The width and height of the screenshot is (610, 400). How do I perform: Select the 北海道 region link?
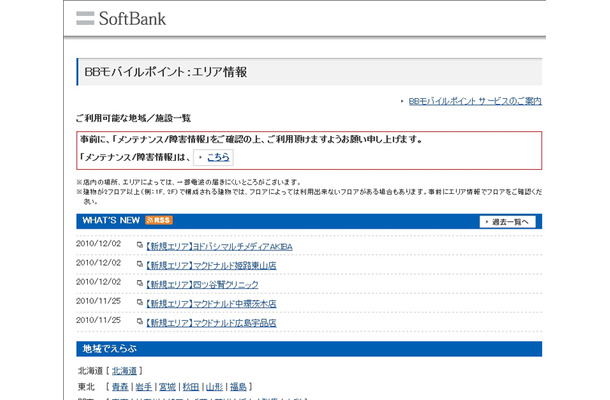124,371
